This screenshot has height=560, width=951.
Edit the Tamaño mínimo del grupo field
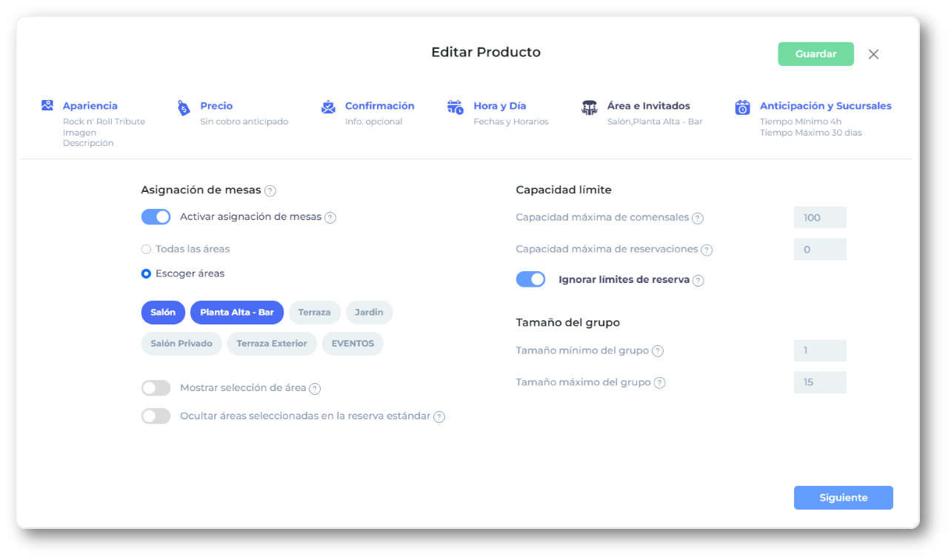[820, 350]
